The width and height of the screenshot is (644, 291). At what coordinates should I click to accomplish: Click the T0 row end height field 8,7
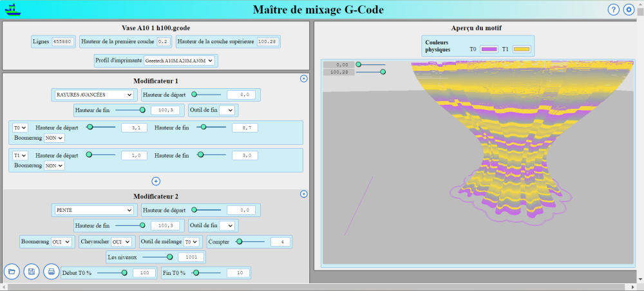pos(245,128)
